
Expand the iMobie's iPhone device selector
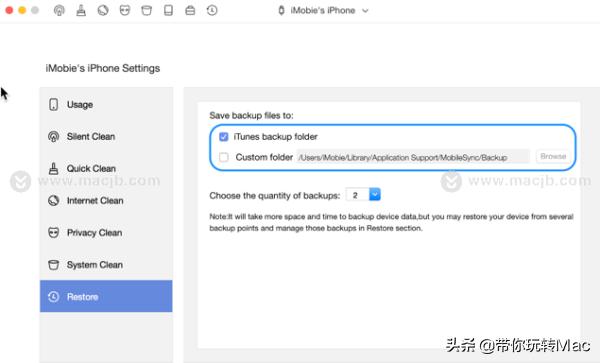coord(323,10)
